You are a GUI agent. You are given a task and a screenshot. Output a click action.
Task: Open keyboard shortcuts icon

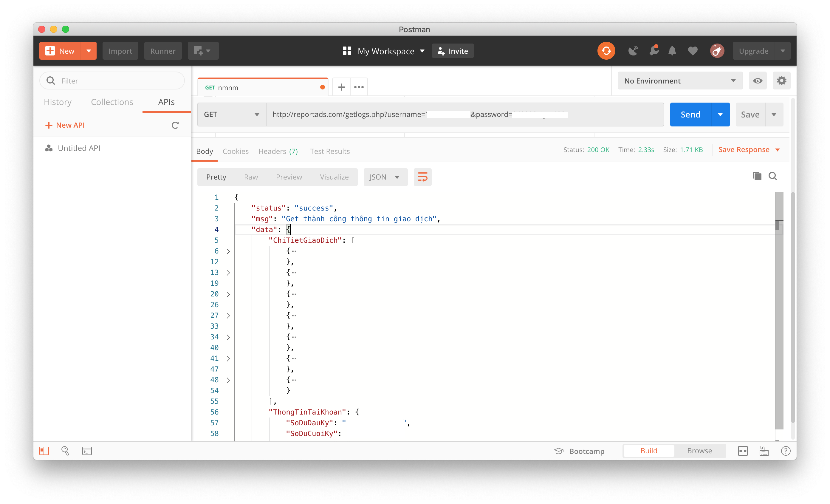pos(764,451)
